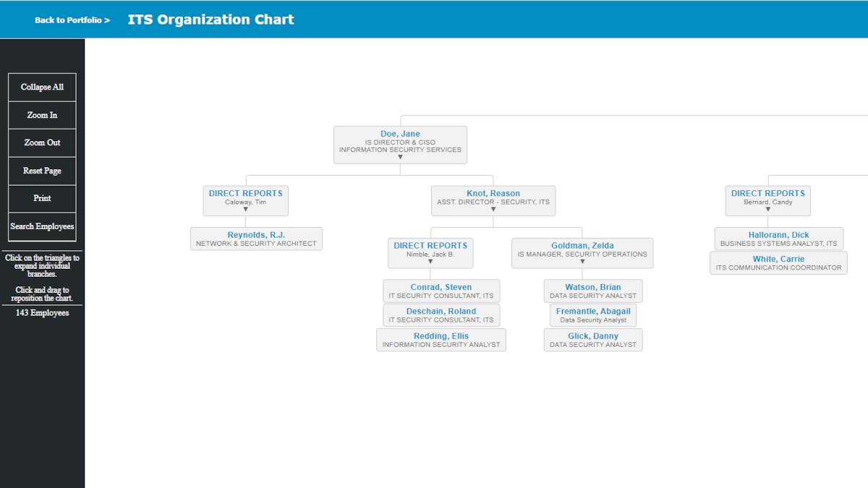
Task: Expand Goldman, Zelda's branch triangle
Action: (x=582, y=261)
